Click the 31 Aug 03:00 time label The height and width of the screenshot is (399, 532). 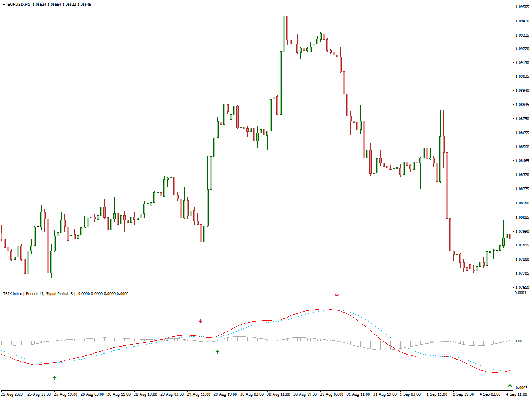[x=332, y=394]
